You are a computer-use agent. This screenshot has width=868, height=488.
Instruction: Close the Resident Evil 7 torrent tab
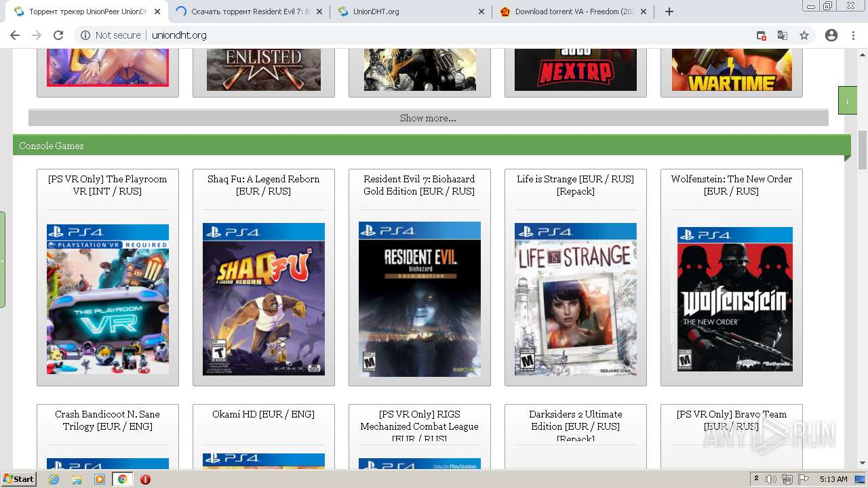click(319, 12)
